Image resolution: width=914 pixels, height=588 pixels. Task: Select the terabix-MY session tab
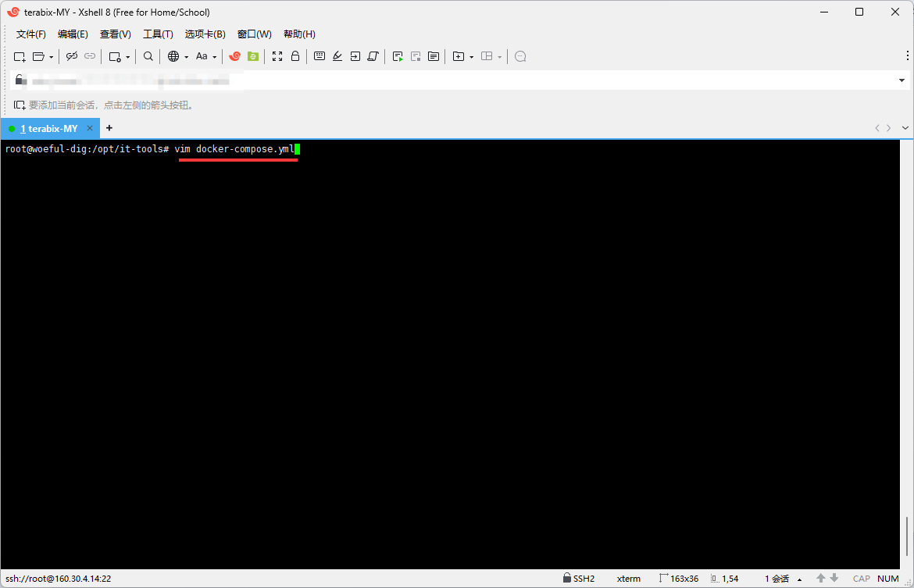point(48,128)
